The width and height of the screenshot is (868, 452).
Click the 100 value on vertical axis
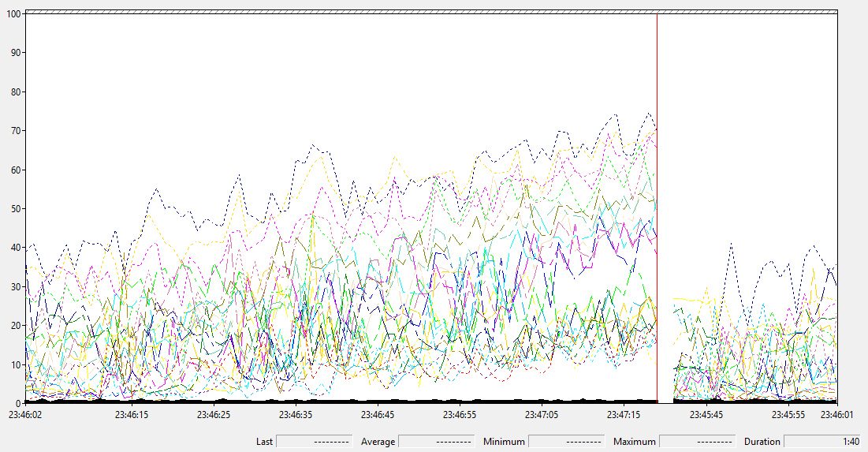coord(14,14)
